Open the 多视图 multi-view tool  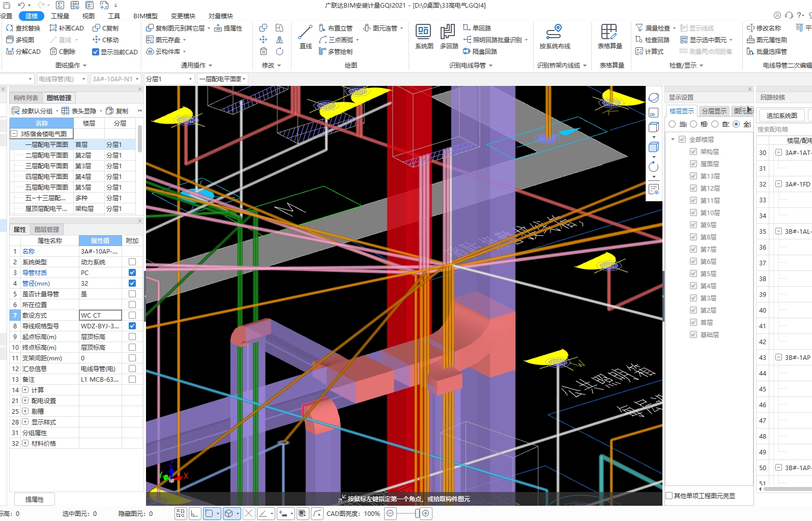[20, 40]
